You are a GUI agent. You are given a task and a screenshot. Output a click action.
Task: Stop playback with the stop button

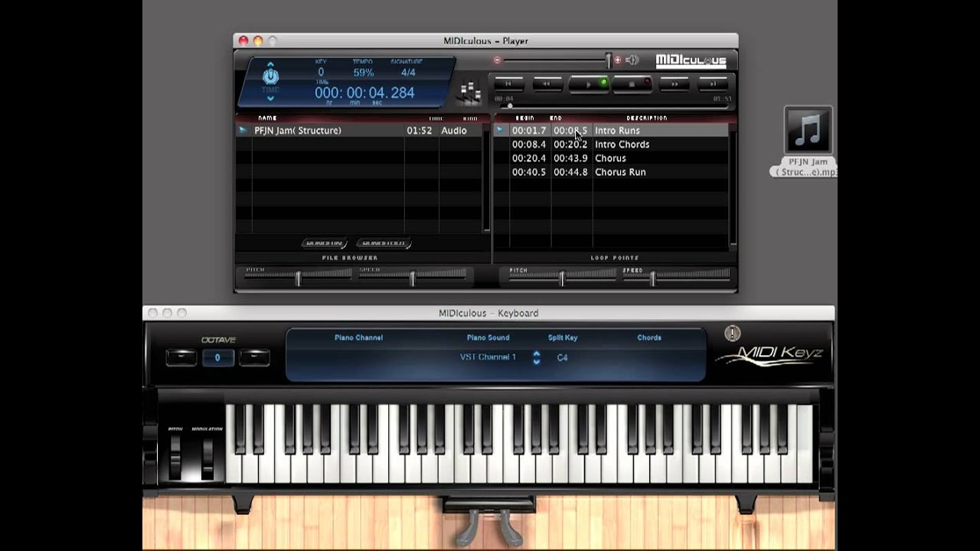(x=632, y=84)
